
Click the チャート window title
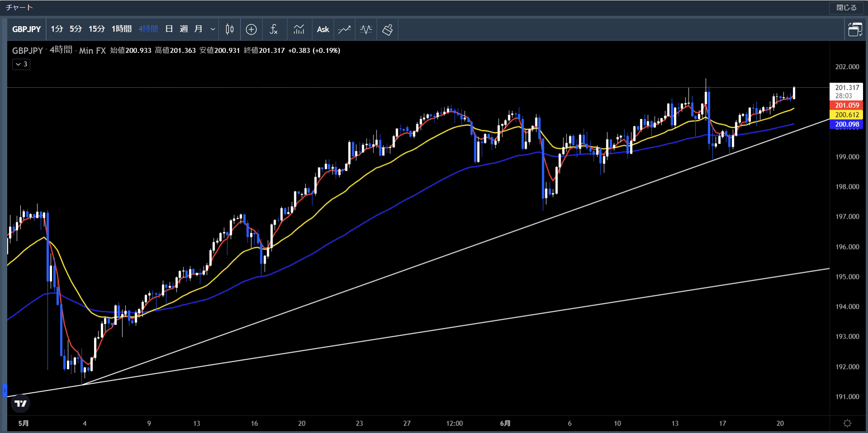[19, 8]
